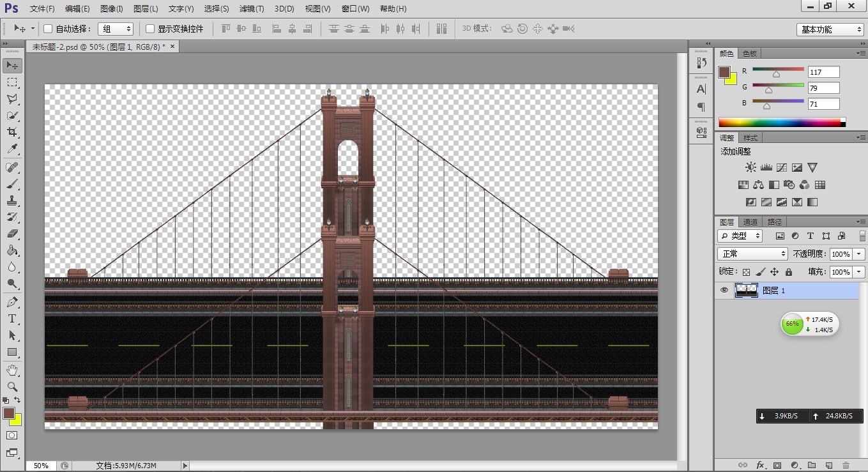Open the 滤镜(T) menu
The height and width of the screenshot is (472, 868).
tap(252, 9)
